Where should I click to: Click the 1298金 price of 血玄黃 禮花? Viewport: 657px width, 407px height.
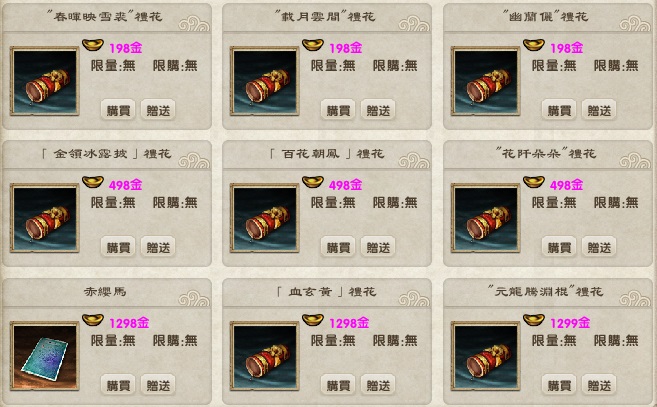tap(349, 323)
